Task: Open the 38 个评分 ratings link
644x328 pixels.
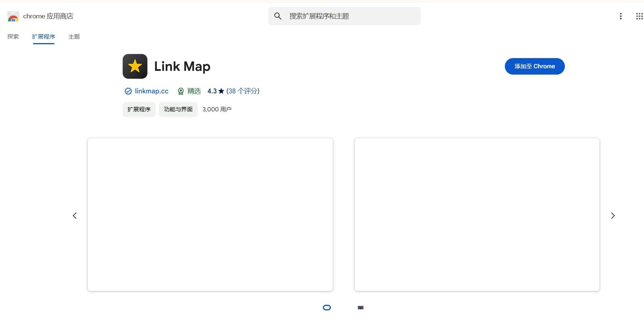Action: [x=243, y=91]
